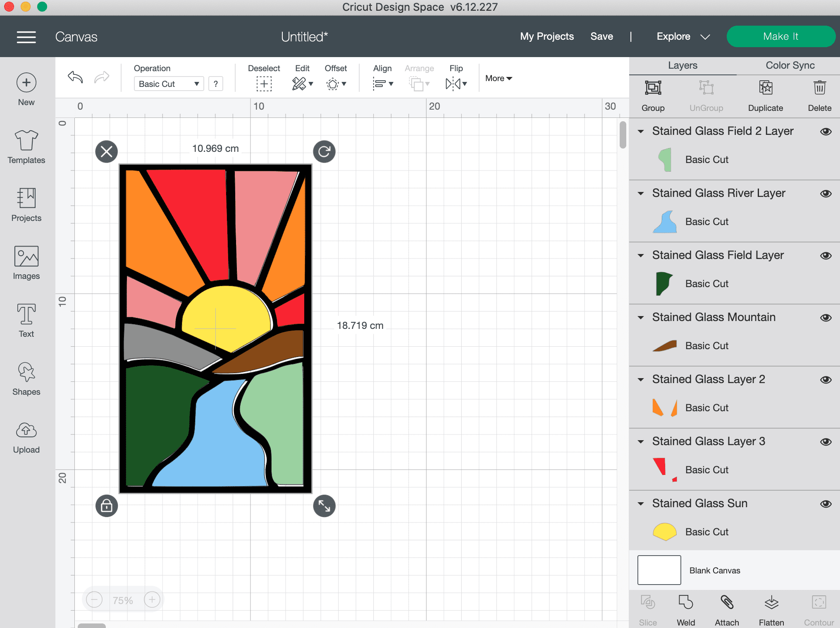Hide the Stained Glass Sun layer

click(x=826, y=504)
